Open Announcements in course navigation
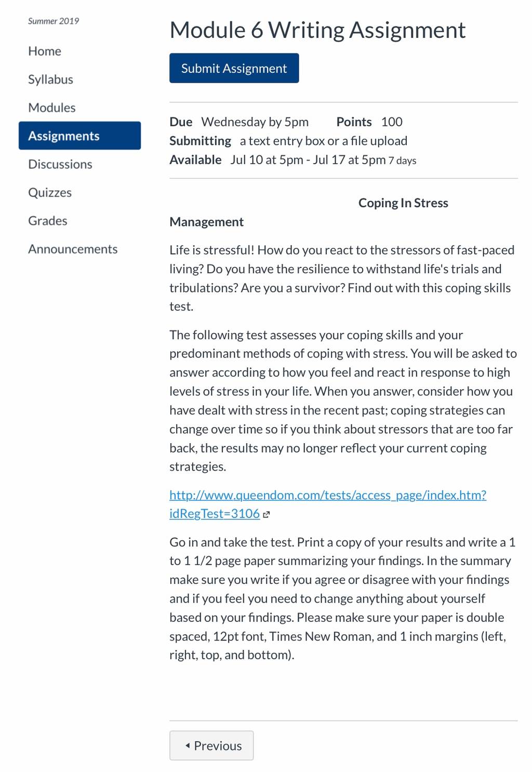 (73, 249)
